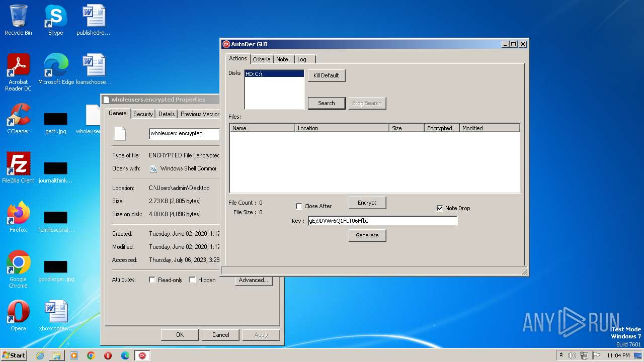Open the Start menu
This screenshot has width=644, height=362.
(14, 355)
